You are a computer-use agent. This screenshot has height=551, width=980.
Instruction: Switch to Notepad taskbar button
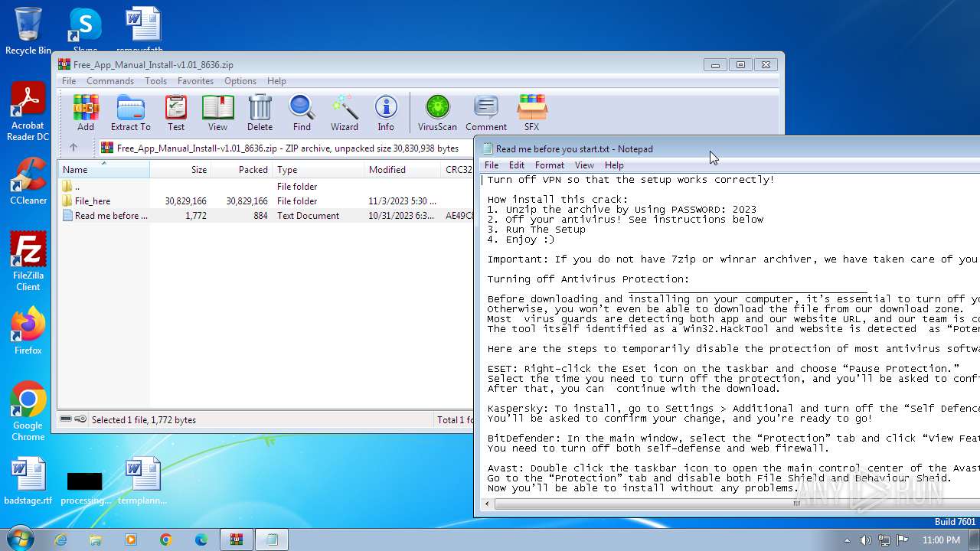click(272, 540)
